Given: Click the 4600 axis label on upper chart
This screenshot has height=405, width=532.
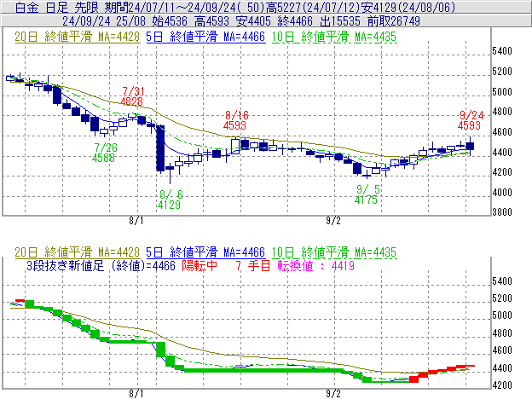Looking at the screenshot, I should click(x=502, y=132).
